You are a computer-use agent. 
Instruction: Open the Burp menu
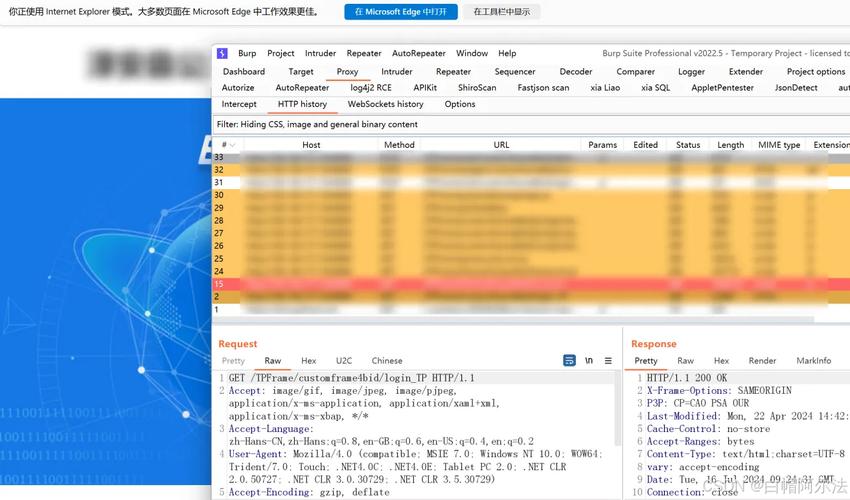click(247, 53)
